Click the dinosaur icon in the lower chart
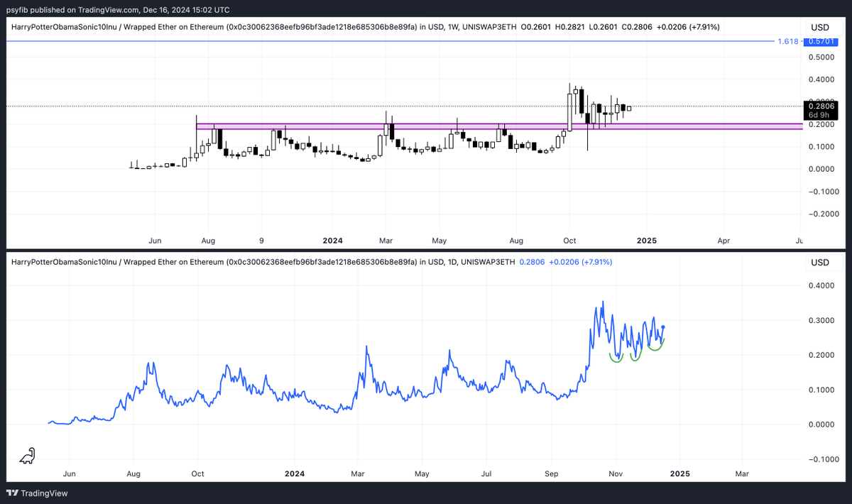The width and height of the screenshot is (852, 504). pyautogui.click(x=27, y=456)
